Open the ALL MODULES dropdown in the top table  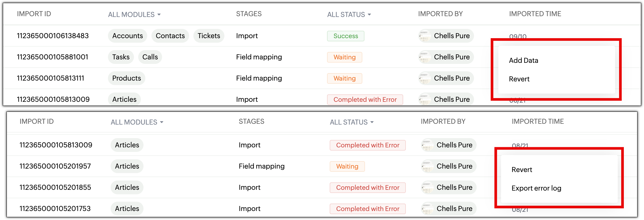pyautogui.click(x=134, y=14)
